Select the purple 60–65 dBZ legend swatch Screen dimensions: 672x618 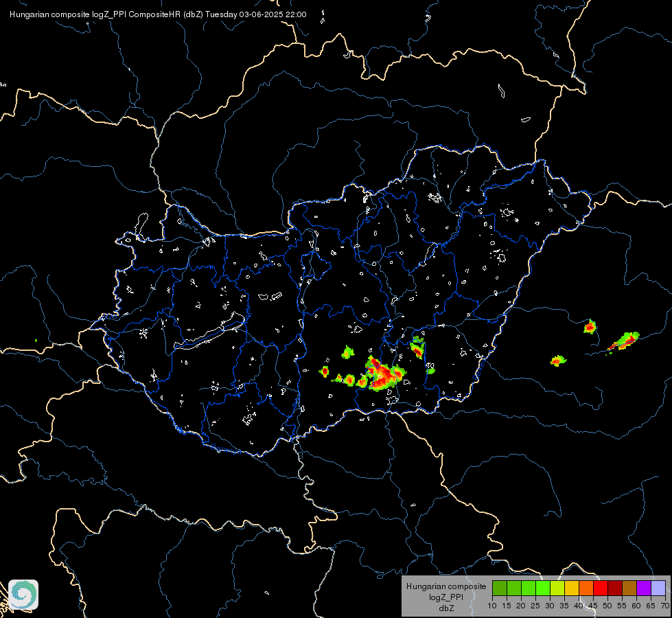point(644,588)
